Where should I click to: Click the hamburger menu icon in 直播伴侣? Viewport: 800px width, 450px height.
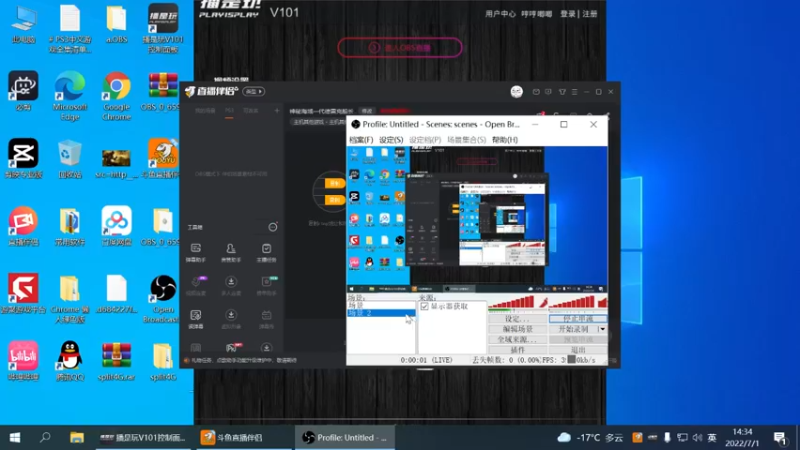[x=574, y=92]
